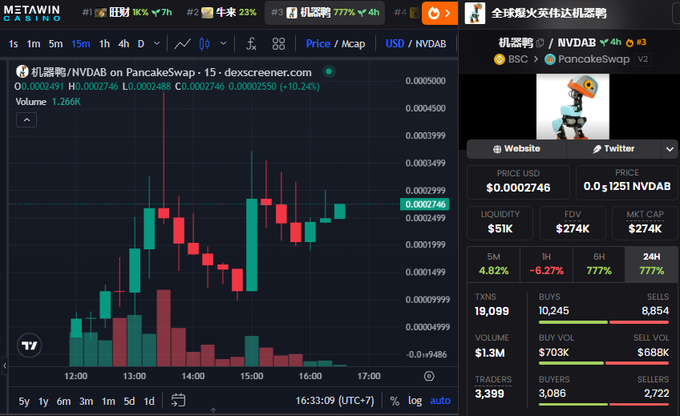Open the BSC chain link
Image resolution: width=680 pixels, height=416 pixels.
[511, 59]
